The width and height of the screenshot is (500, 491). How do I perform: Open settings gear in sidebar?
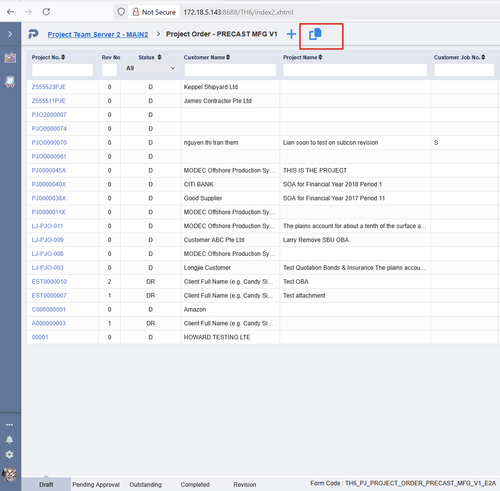[10, 454]
